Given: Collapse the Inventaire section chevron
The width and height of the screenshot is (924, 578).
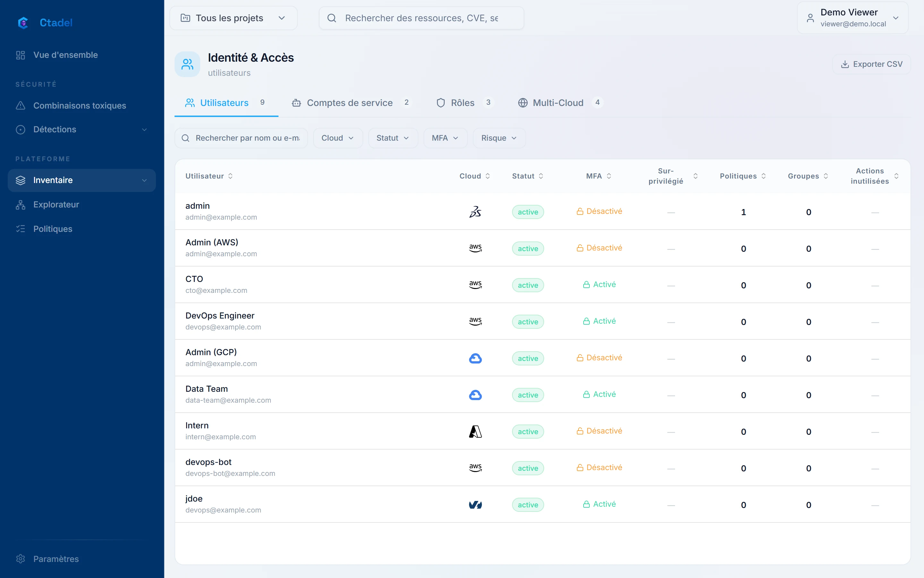Looking at the screenshot, I should (144, 180).
